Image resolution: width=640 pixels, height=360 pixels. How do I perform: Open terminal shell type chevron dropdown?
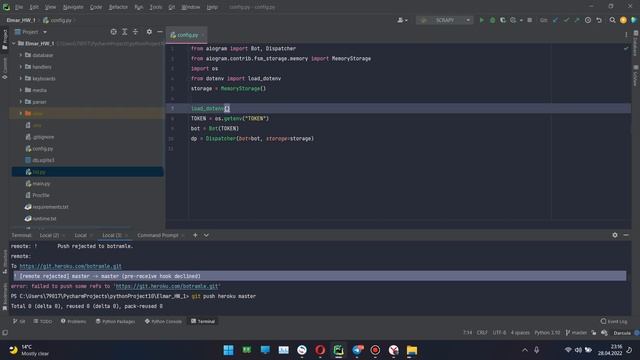pyautogui.click(x=206, y=235)
